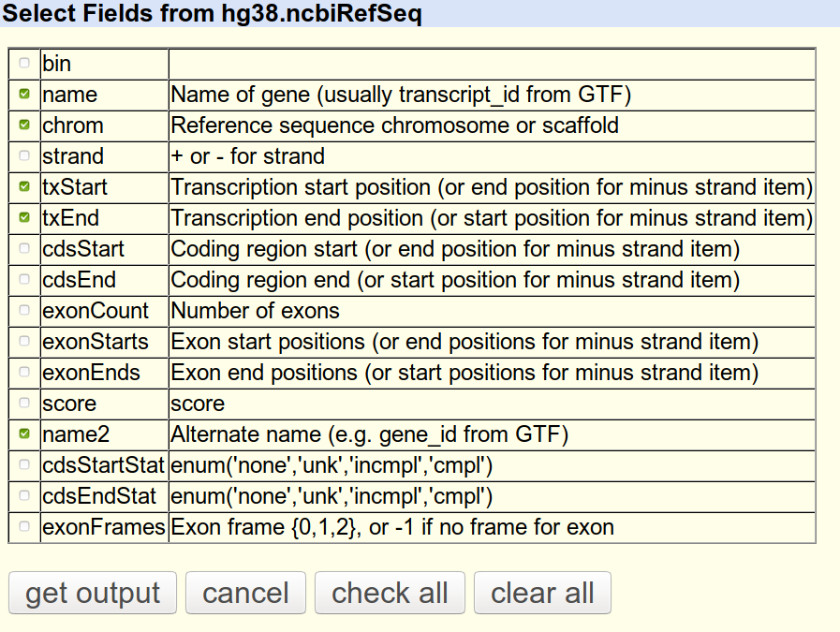Tick the cdsEnd checkbox
The width and height of the screenshot is (840, 632).
pos(24,280)
